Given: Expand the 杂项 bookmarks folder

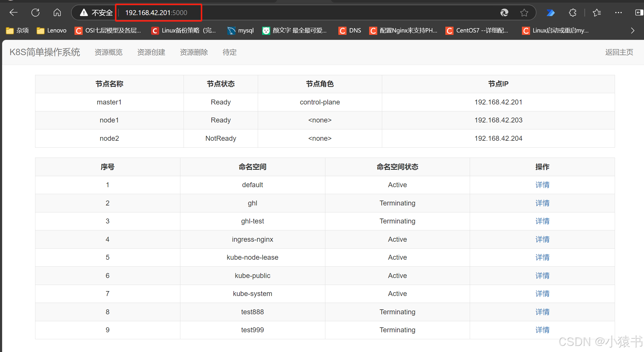Looking at the screenshot, I should [x=17, y=30].
